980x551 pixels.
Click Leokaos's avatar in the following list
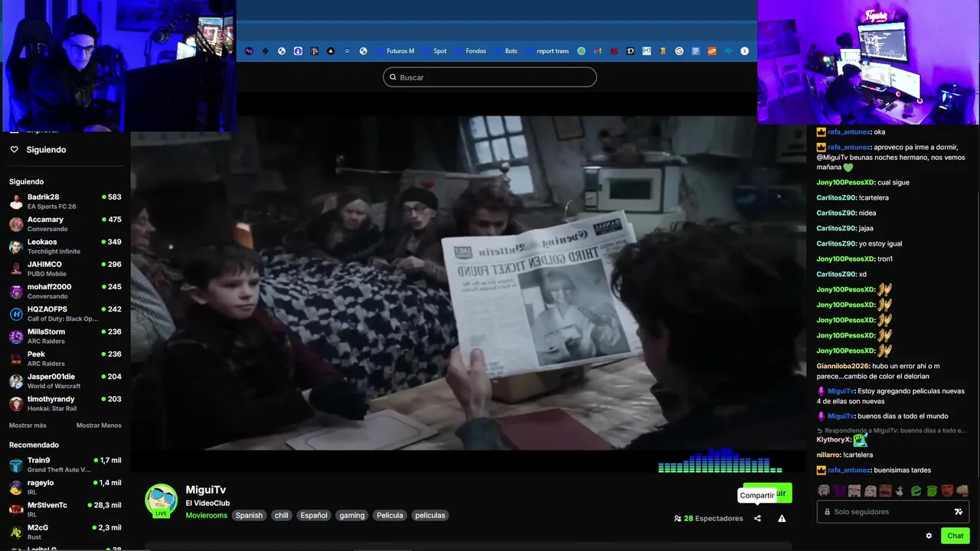pyautogui.click(x=16, y=246)
